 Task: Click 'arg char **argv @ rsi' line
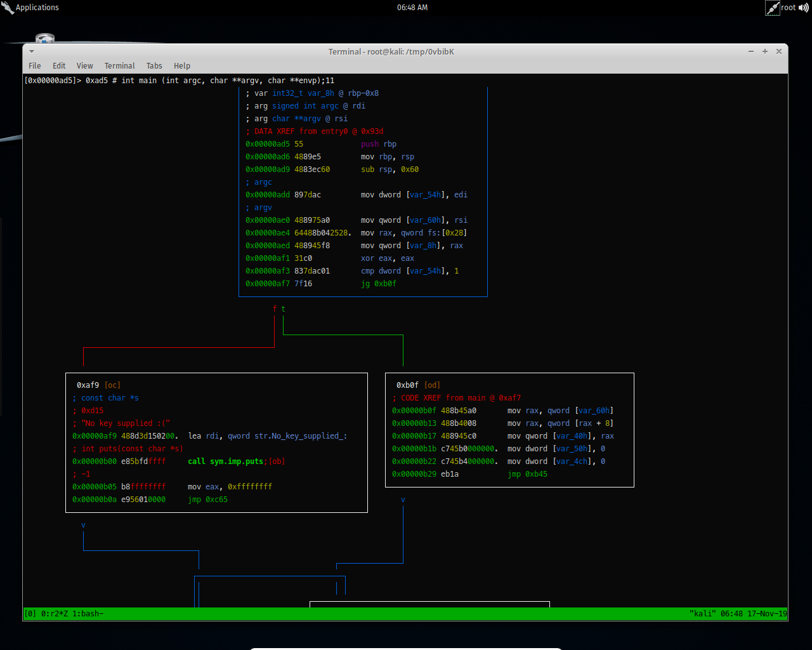(x=297, y=119)
